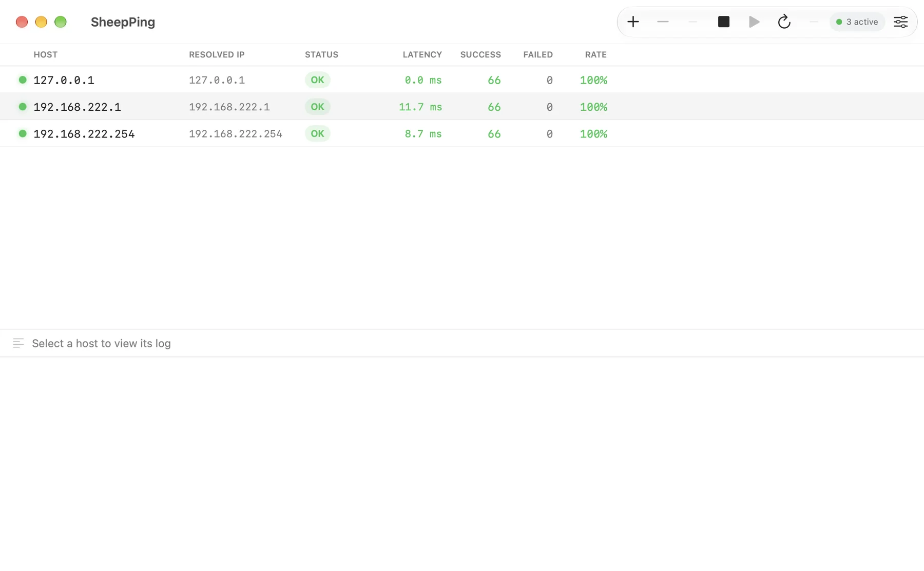Sort by the STATUS column header
The image size is (924, 571).
click(321, 54)
